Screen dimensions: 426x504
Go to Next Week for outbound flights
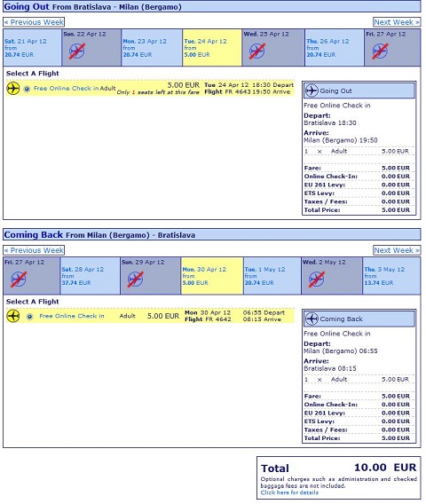click(397, 22)
